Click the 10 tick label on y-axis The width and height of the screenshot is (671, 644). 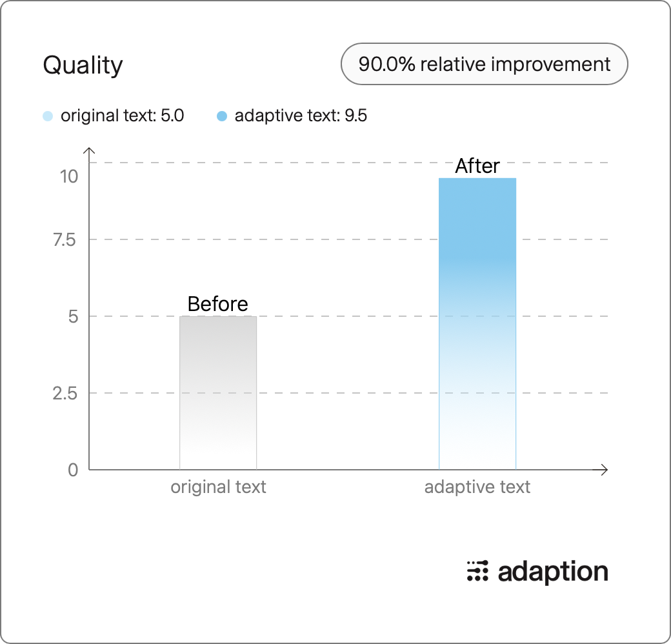pos(69,176)
